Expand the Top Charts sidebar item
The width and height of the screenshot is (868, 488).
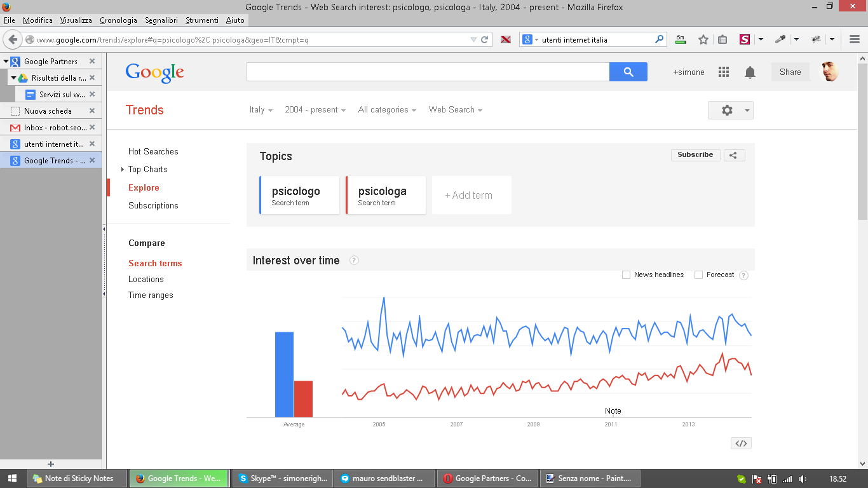123,170
